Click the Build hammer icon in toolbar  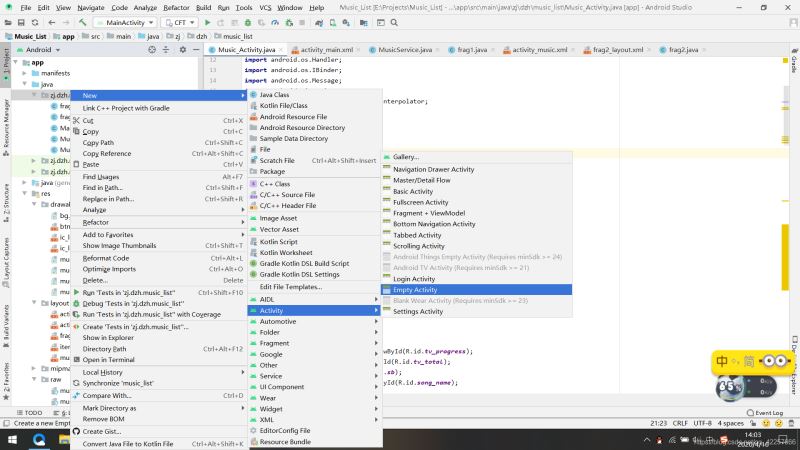(83, 22)
